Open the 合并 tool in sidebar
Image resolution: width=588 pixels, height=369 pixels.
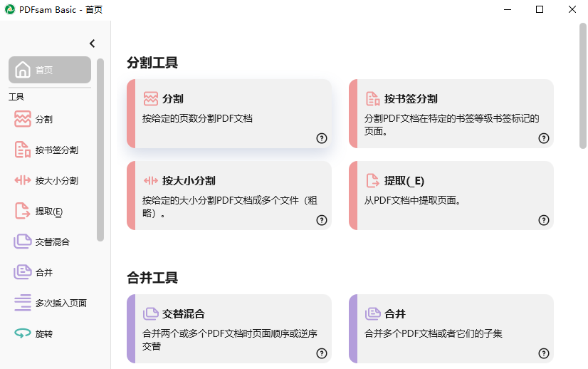click(23, 272)
